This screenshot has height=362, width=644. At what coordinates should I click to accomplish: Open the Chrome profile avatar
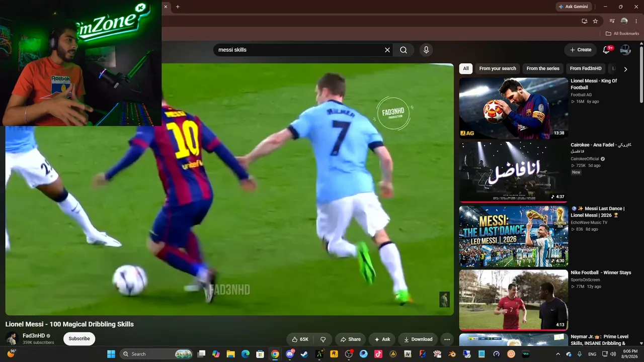click(624, 21)
